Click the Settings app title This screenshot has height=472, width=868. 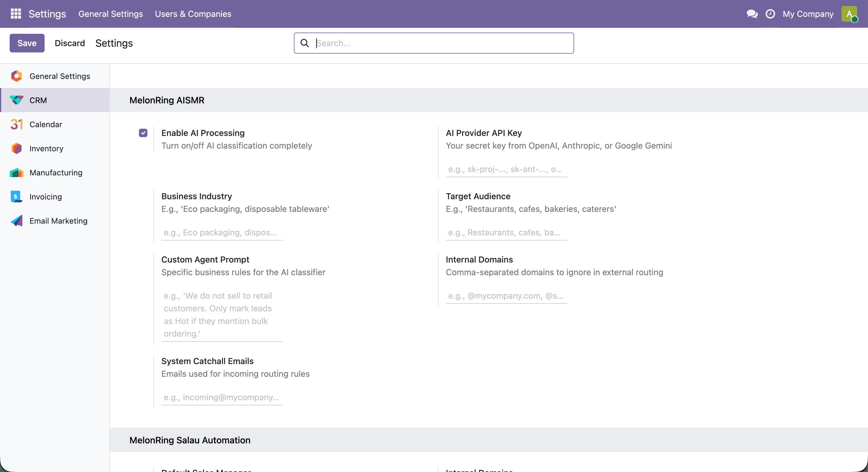pos(47,14)
